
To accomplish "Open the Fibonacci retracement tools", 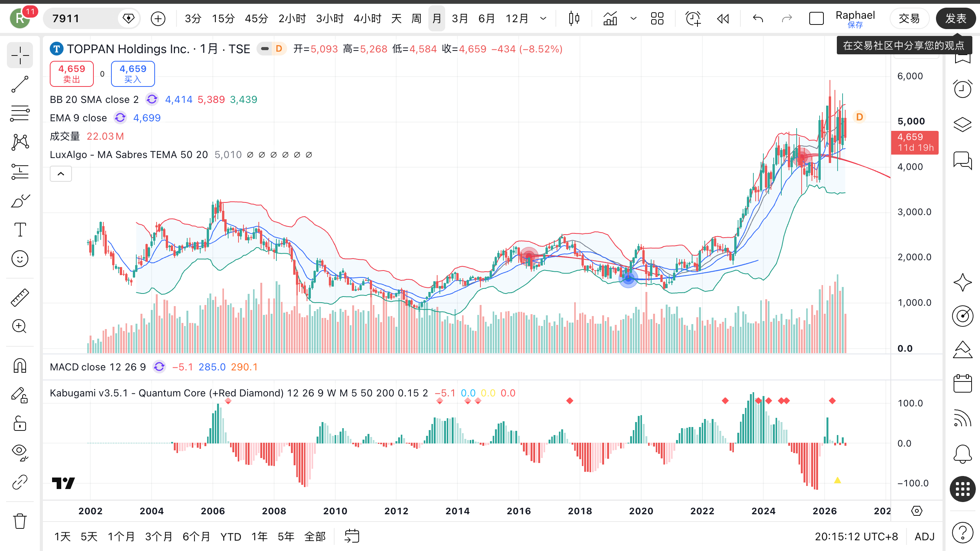I will 20,113.
